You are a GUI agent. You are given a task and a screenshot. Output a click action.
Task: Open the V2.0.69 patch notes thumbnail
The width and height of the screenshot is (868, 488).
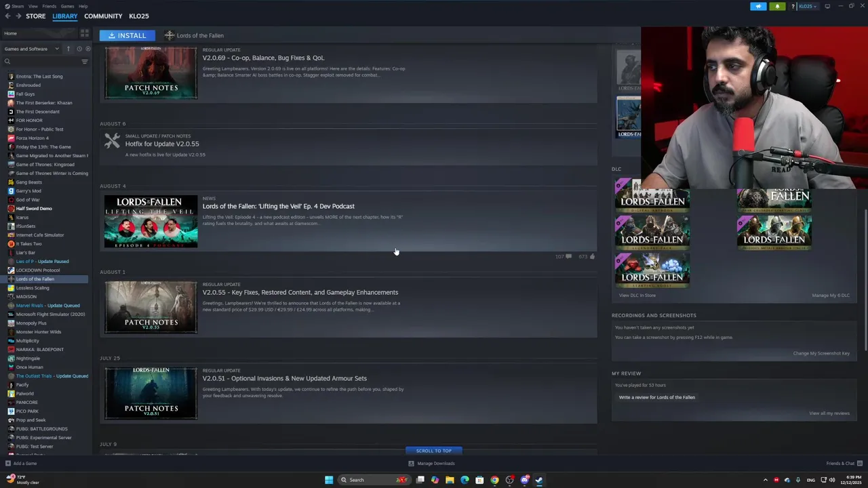[x=151, y=73]
